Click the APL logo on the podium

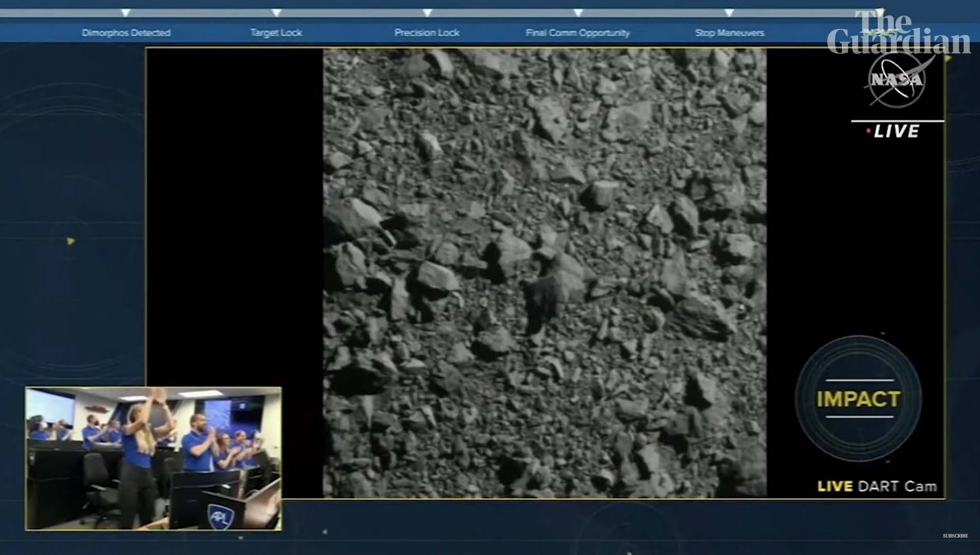[x=221, y=515]
